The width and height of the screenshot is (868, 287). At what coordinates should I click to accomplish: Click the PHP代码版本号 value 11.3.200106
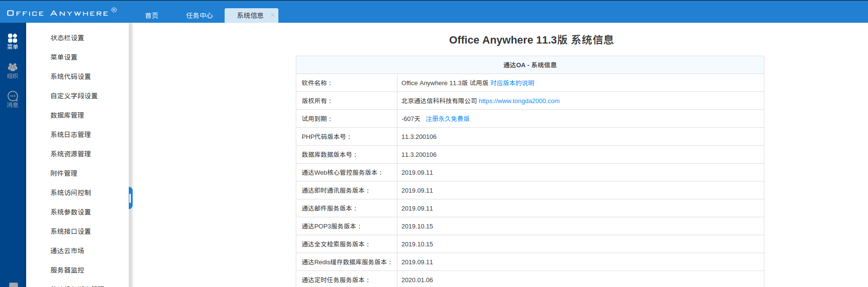pos(419,136)
